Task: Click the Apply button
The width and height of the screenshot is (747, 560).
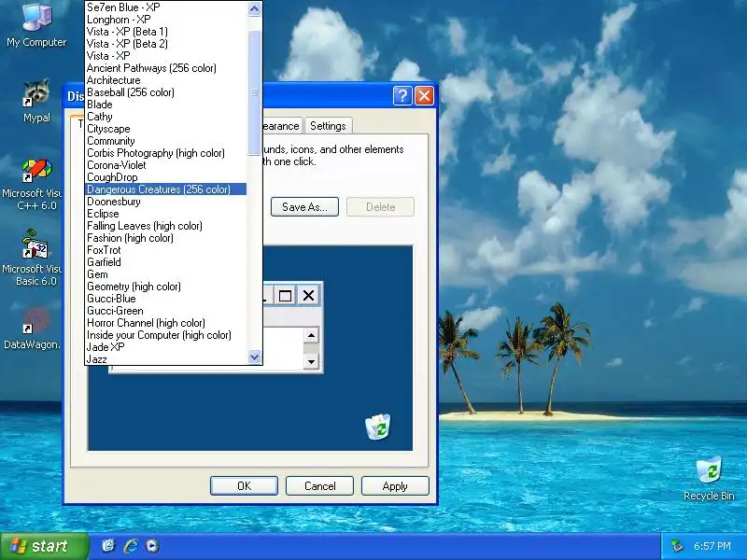Action: point(395,485)
